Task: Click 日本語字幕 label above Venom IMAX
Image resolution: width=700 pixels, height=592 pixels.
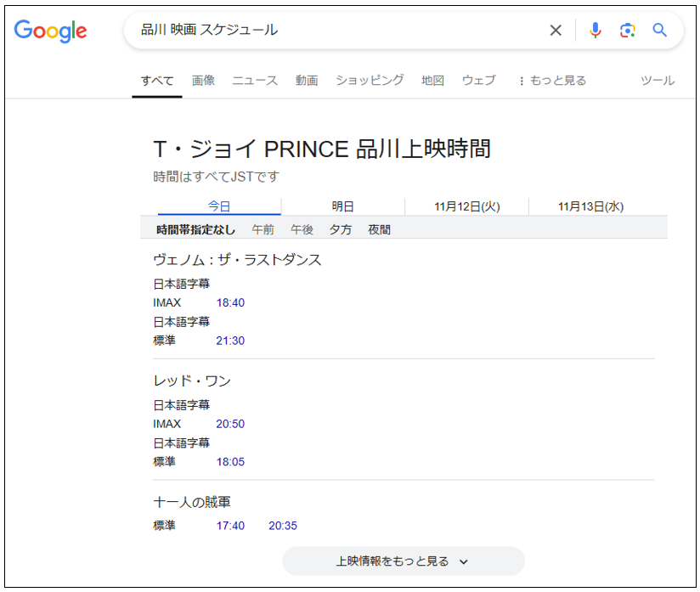Action: (181, 284)
